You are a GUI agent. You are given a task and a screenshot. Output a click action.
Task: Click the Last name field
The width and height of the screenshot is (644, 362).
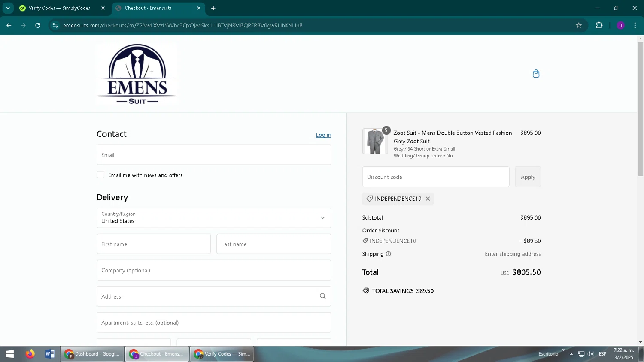273,244
